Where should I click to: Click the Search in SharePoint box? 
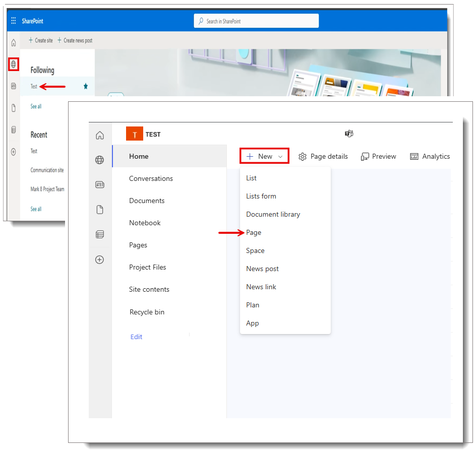[256, 21]
